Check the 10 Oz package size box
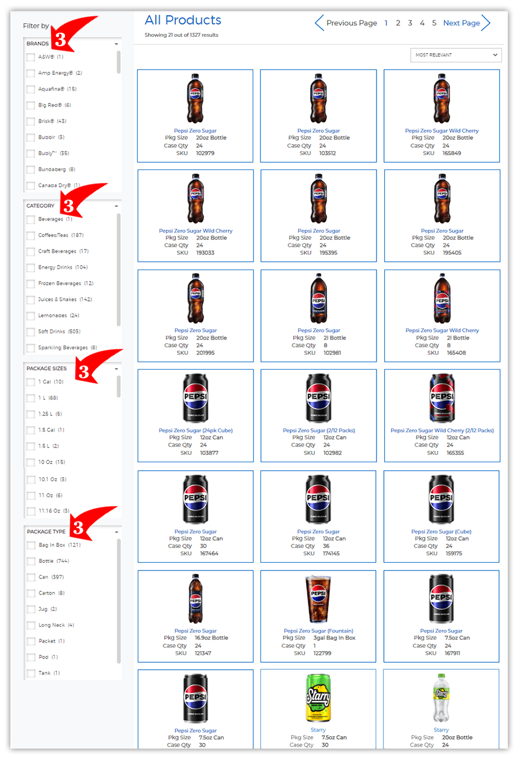 (31, 462)
